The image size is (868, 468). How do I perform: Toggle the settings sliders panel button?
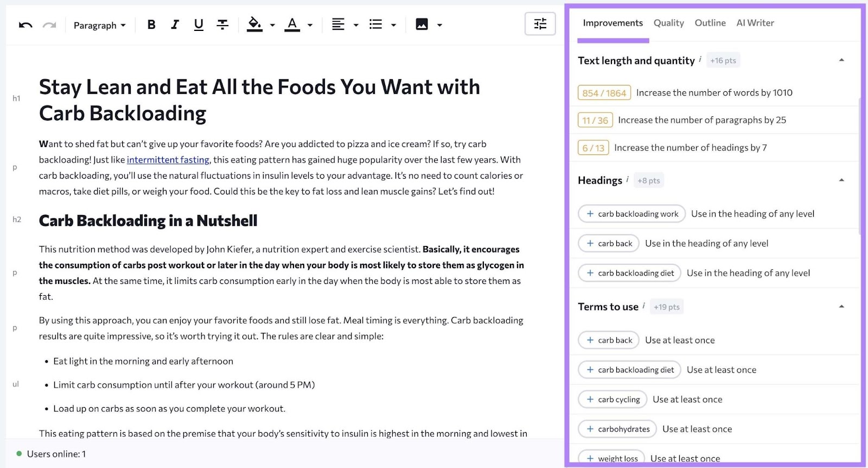[540, 24]
